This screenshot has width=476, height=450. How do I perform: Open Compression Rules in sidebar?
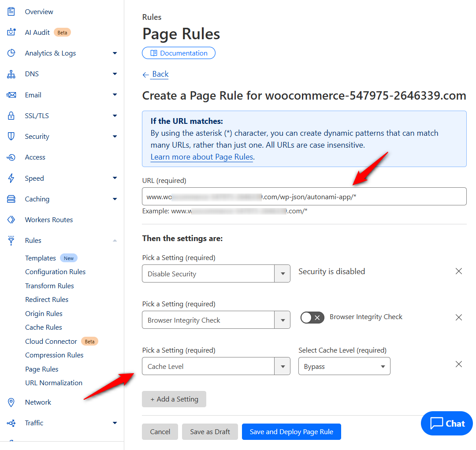(x=54, y=355)
